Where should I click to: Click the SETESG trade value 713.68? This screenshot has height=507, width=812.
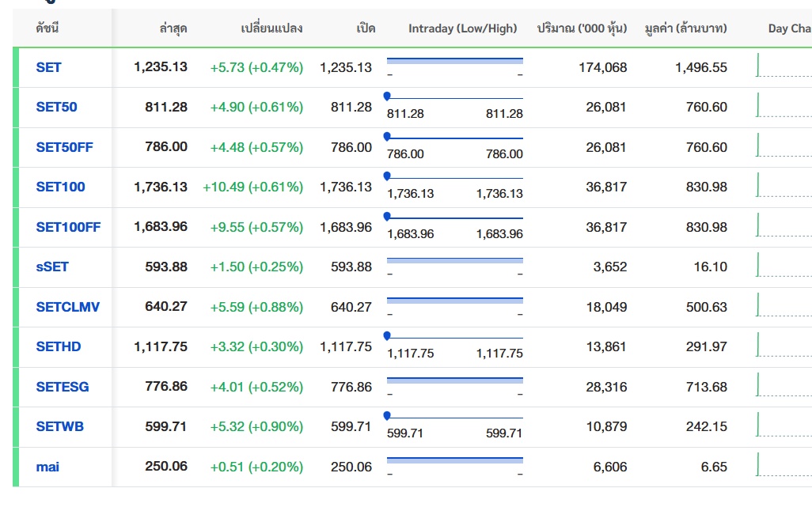(707, 387)
